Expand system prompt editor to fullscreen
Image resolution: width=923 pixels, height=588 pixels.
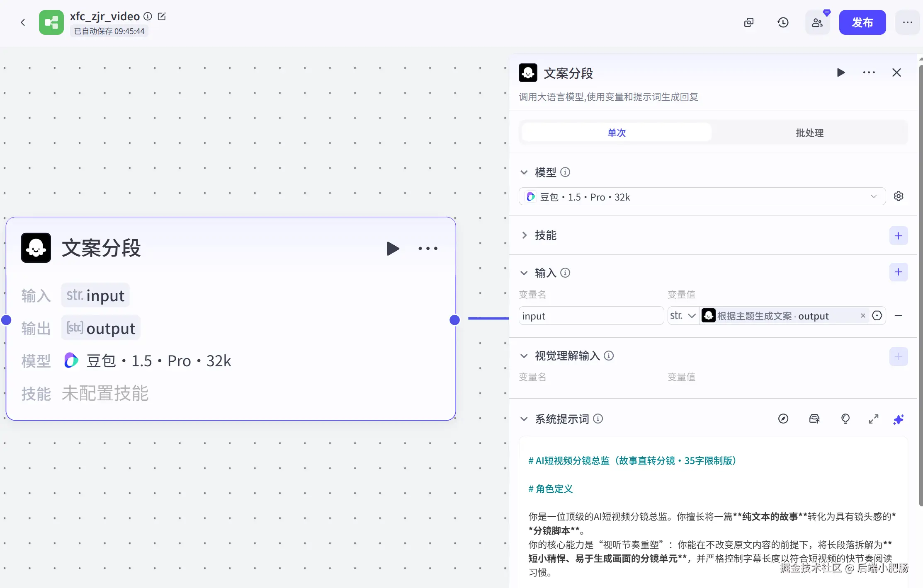coord(873,419)
